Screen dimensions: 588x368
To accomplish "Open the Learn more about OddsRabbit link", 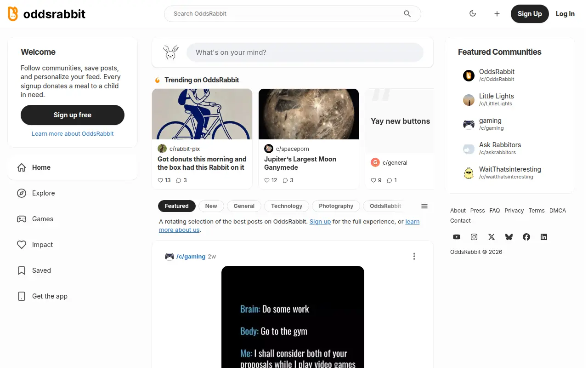I will [x=73, y=134].
